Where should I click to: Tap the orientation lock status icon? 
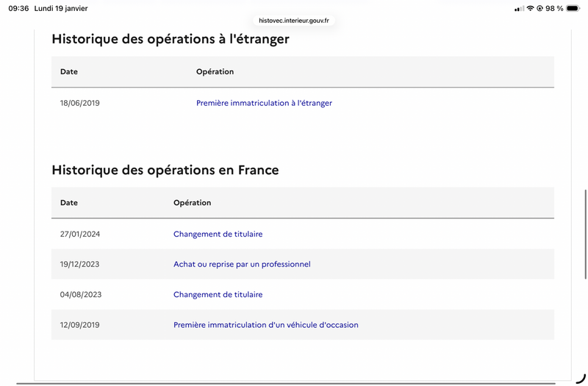pyautogui.click(x=540, y=8)
